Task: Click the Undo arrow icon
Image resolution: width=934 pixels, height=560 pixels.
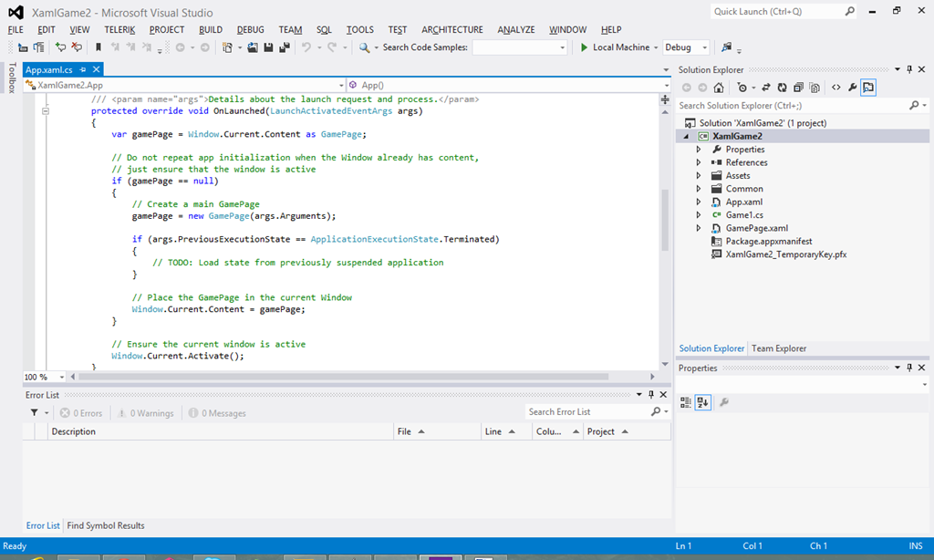Action: tap(306, 47)
